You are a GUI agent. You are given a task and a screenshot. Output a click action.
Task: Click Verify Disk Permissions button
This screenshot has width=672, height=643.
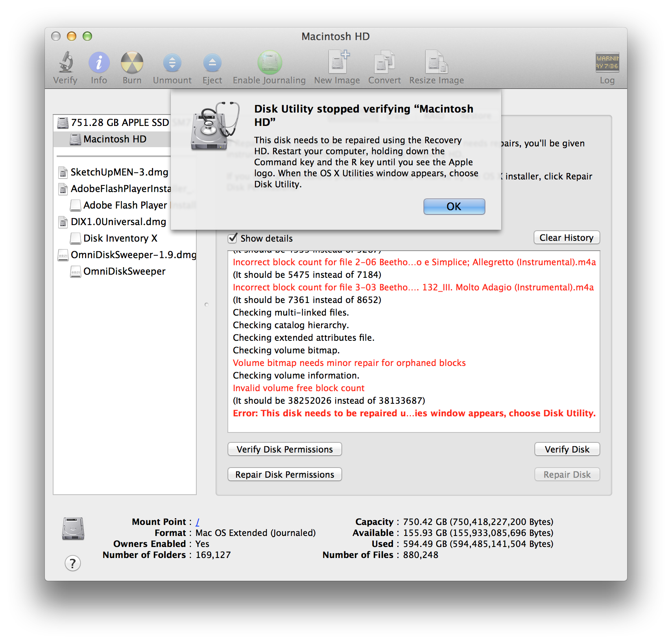(x=284, y=449)
